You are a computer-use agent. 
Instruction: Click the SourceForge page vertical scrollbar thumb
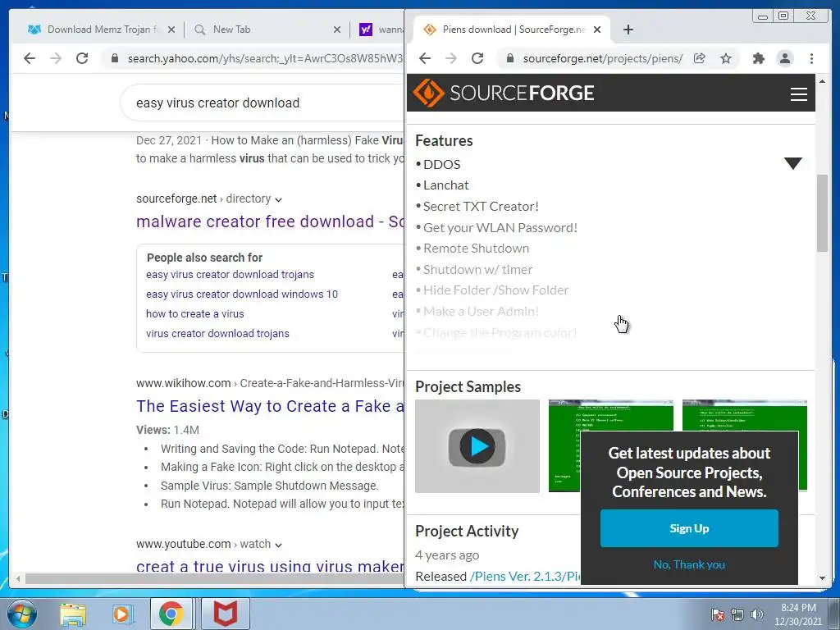coord(822,212)
